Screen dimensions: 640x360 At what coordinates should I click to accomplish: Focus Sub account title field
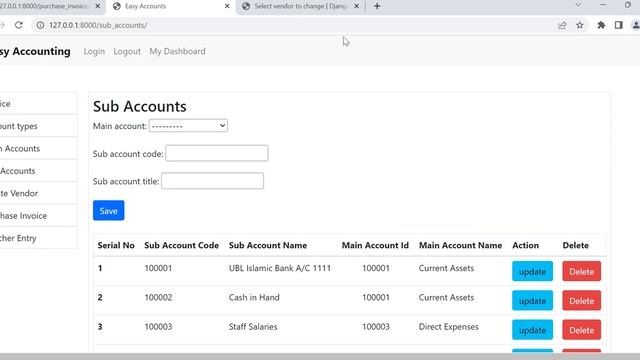point(212,181)
